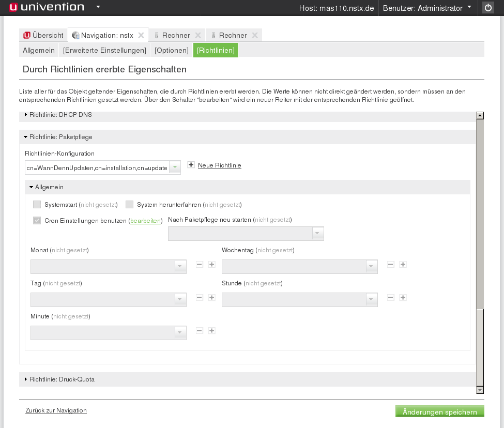
Task: Close the Navigation: nstx tab
Action: click(141, 35)
